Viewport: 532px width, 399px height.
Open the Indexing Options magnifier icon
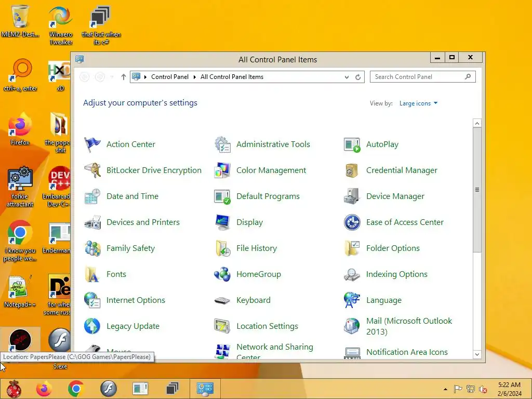[352, 274]
